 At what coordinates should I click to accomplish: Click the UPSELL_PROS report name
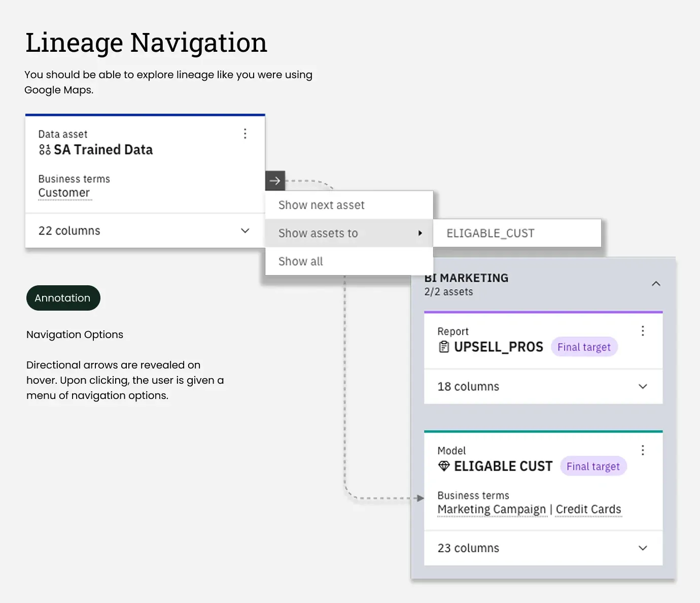point(499,347)
